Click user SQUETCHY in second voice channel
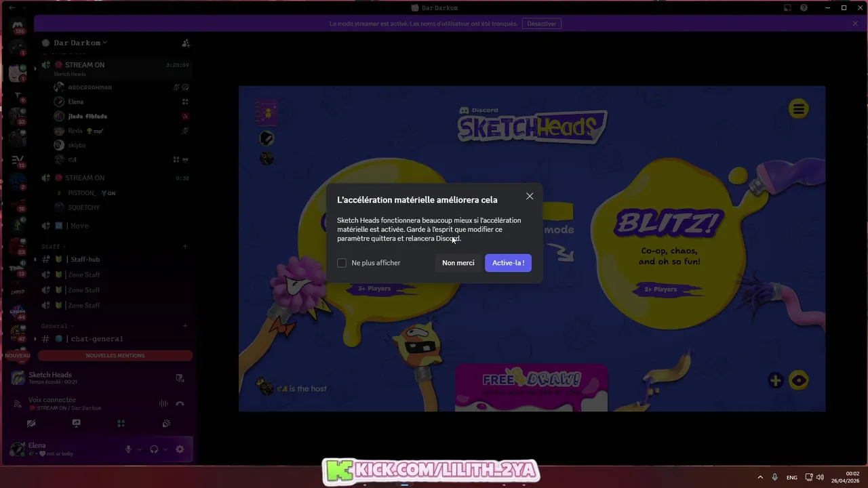The image size is (868, 488). tap(83, 207)
